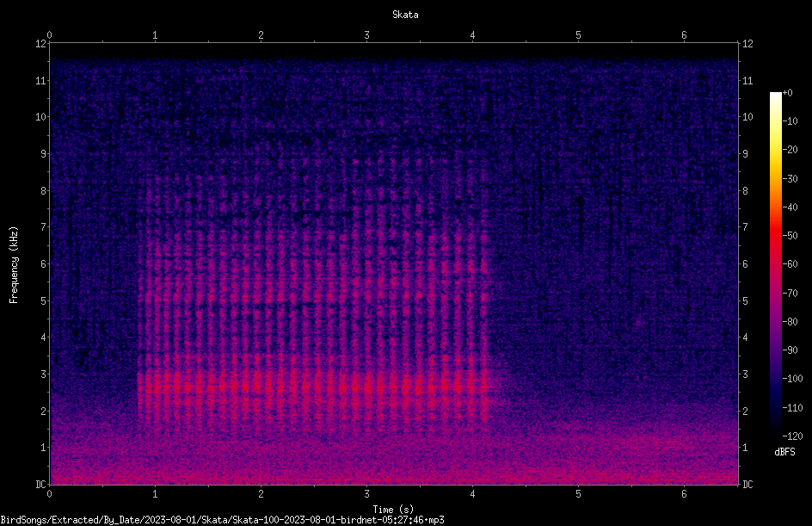812x526 pixels.
Task: Click the bright red call band near 2.7 kHz
Action: [313, 386]
